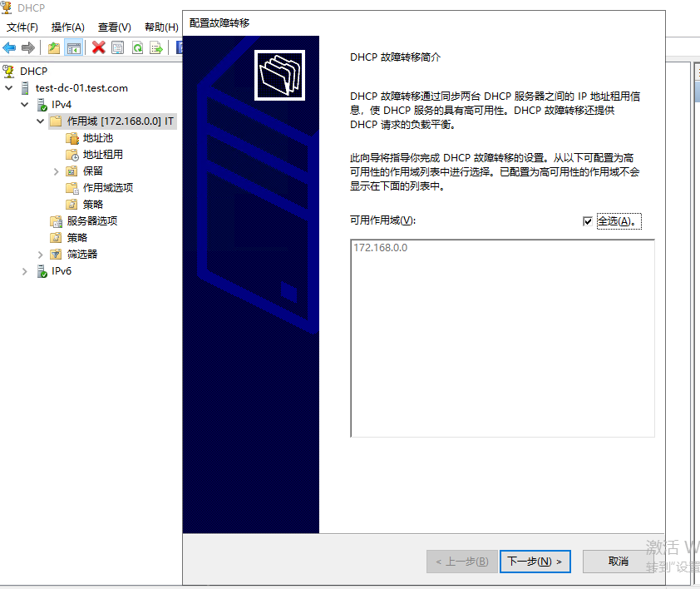Click the 可用作用域(V) label
The width and height of the screenshot is (700, 589).
point(382,220)
